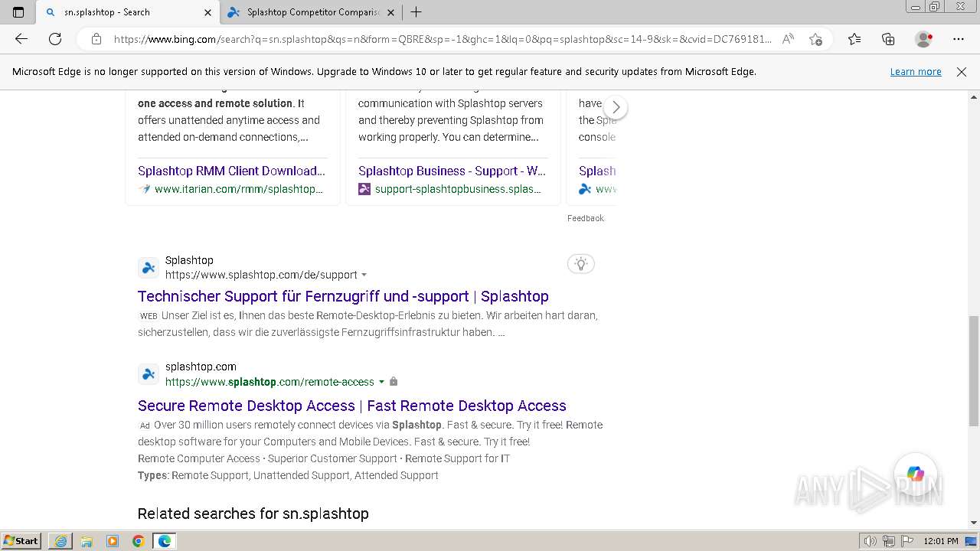Add this page to favorites

click(815, 39)
